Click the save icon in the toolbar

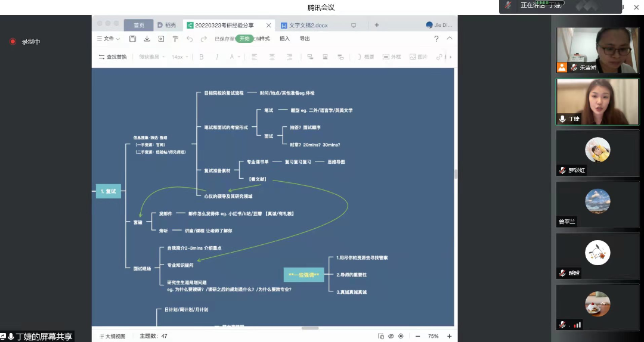tap(132, 39)
